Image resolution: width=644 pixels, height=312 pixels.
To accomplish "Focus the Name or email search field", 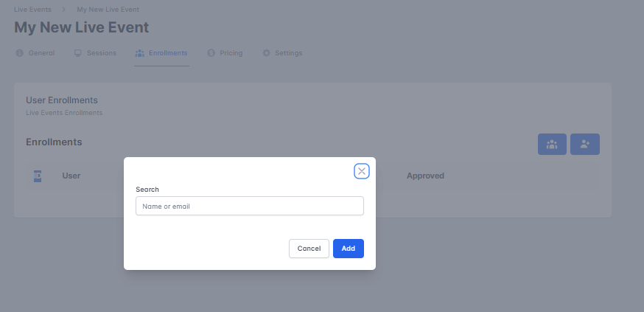I will pyautogui.click(x=250, y=206).
